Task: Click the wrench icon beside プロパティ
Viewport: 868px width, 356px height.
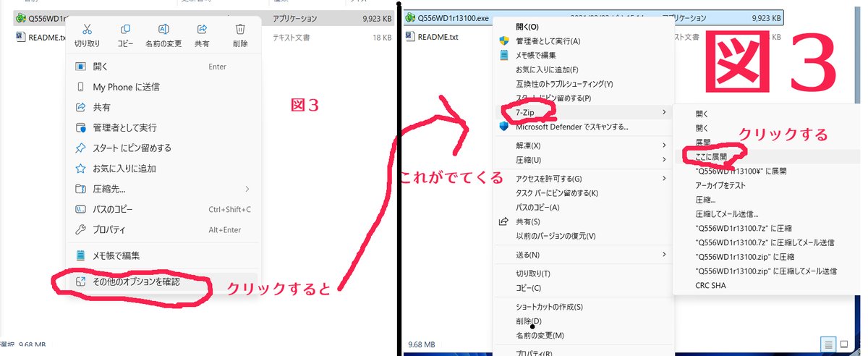Action: pyautogui.click(x=81, y=229)
